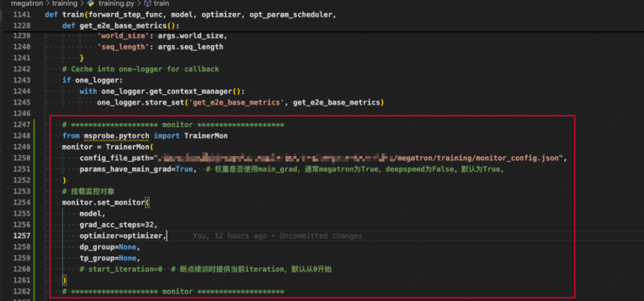Screen dimensions: 644x301
Task: Click 'one_logger.get_context_manager()' call
Action: (171, 91)
